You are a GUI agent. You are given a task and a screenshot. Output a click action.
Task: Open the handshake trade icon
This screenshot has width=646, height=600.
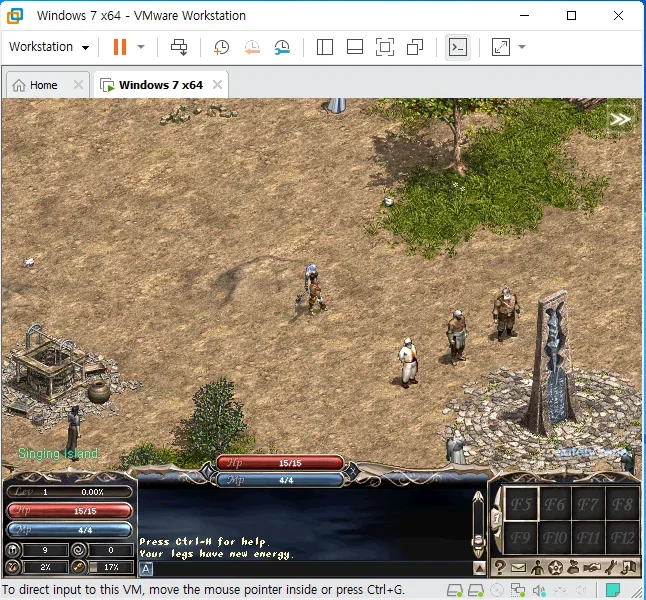592,568
